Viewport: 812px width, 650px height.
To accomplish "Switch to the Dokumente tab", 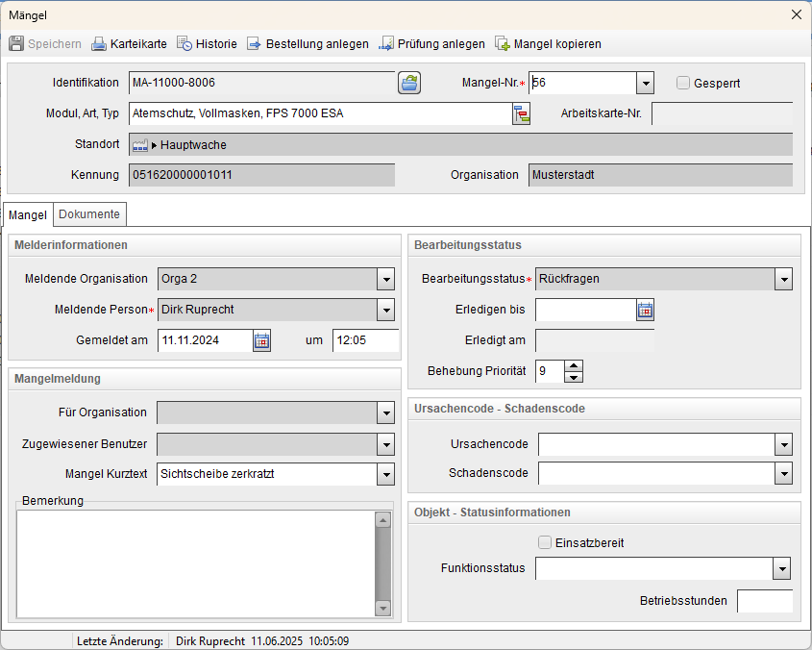I will 89,213.
